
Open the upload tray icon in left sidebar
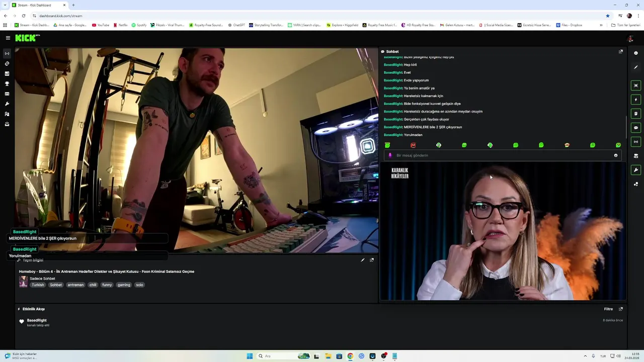point(7,124)
